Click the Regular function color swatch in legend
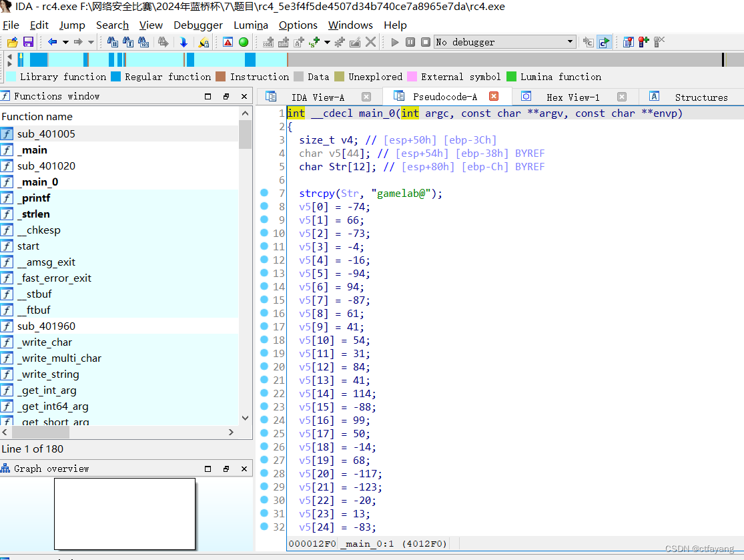This screenshot has width=744, height=560. tap(116, 77)
